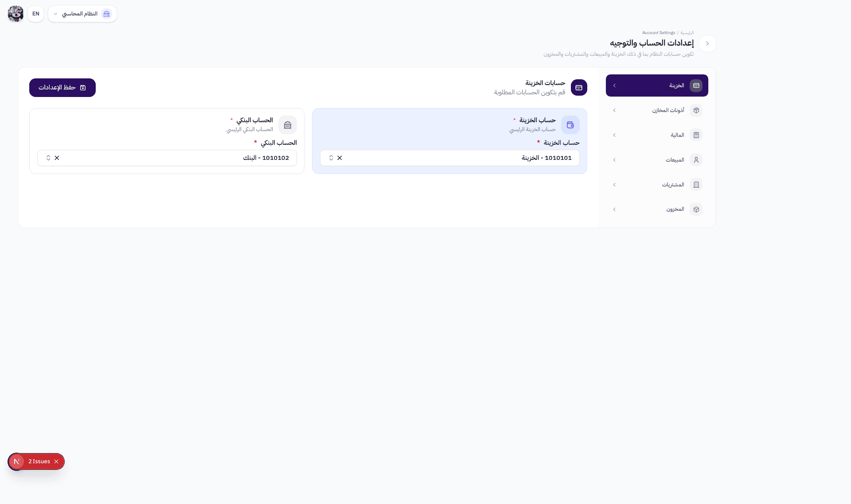Click the Account Settings breadcrumb
This screenshot has height=504, width=851.
click(x=658, y=32)
